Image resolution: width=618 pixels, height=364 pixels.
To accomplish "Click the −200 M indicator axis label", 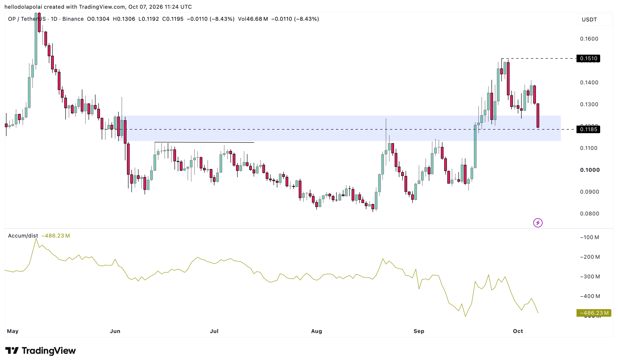I will 590,257.
